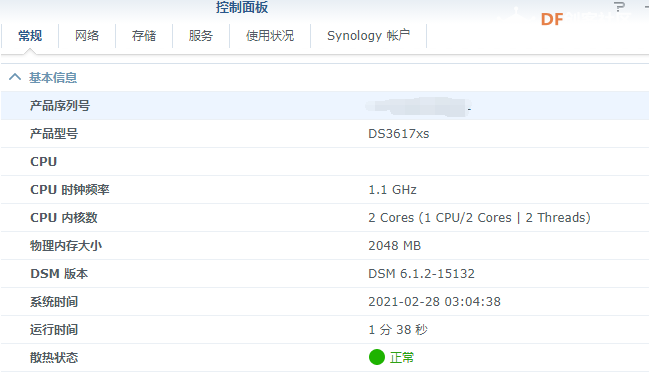Viewport: 649px width, 372px height.
Task: Open the 使用状况 tab
Action: [270, 36]
